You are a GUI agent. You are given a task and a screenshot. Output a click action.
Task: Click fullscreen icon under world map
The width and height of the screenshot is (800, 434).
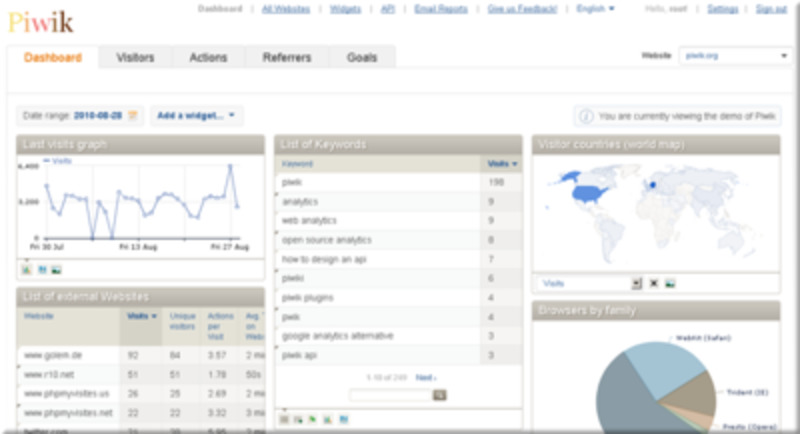654,283
